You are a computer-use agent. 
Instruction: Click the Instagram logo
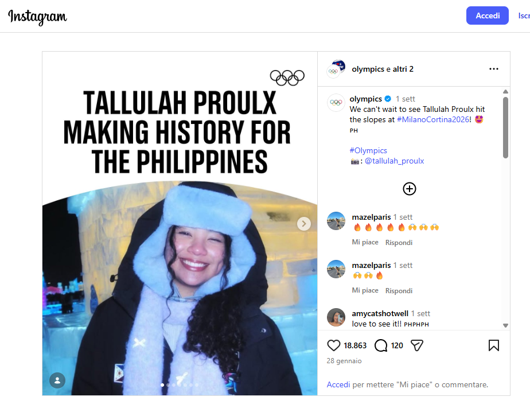pyautogui.click(x=37, y=17)
